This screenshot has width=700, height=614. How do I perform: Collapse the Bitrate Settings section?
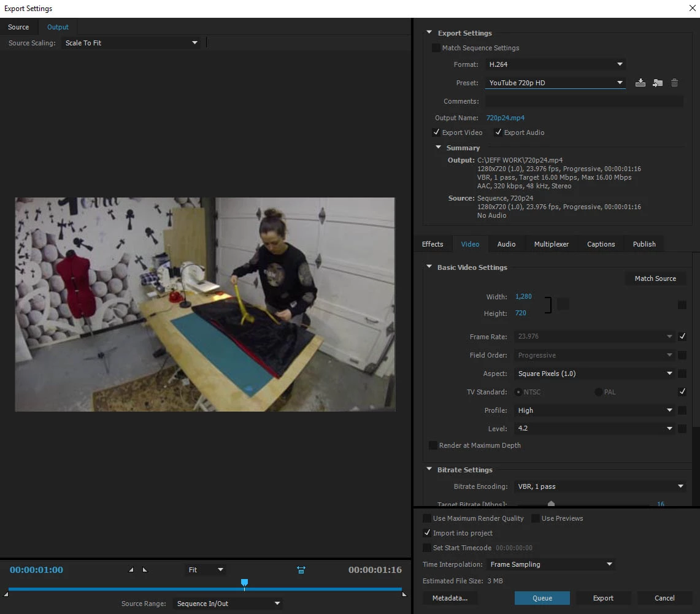(x=429, y=469)
